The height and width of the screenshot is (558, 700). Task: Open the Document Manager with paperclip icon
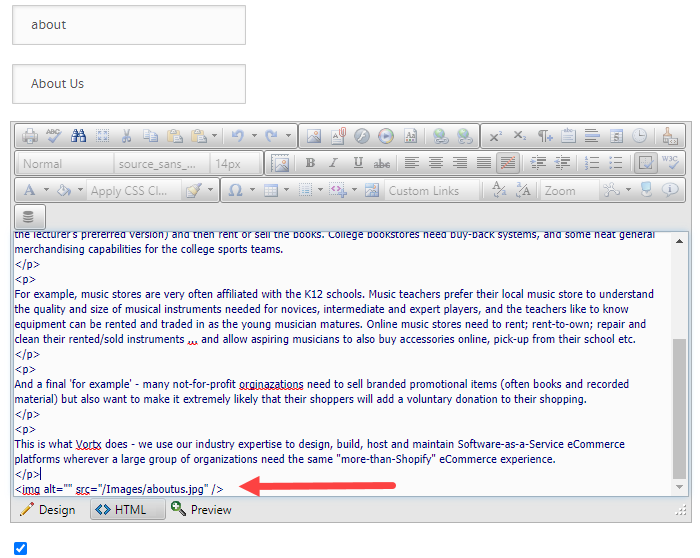338,136
